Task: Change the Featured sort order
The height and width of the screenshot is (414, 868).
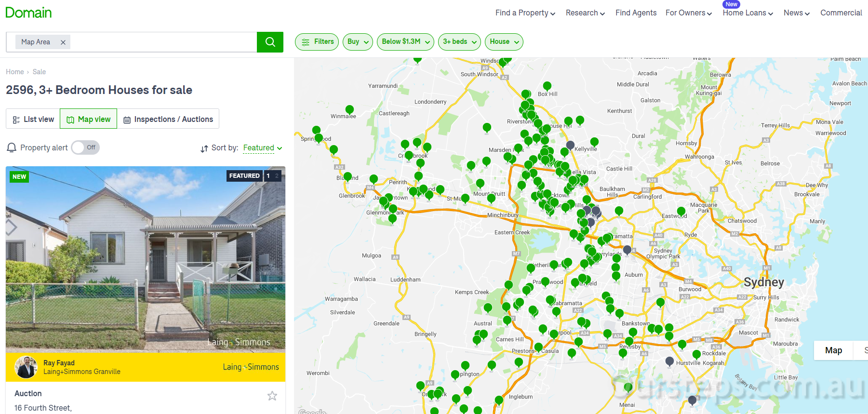Action: 262,148
